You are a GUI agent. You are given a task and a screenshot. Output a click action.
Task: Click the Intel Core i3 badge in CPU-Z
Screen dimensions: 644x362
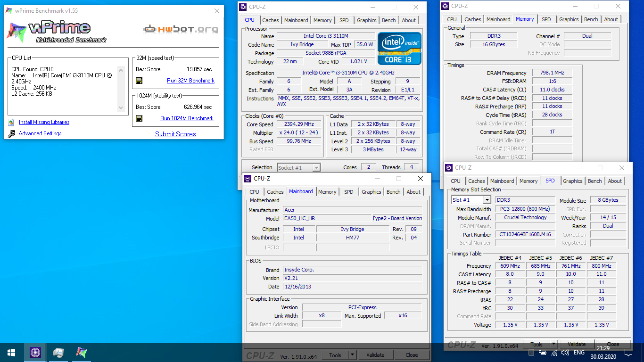[x=399, y=49]
